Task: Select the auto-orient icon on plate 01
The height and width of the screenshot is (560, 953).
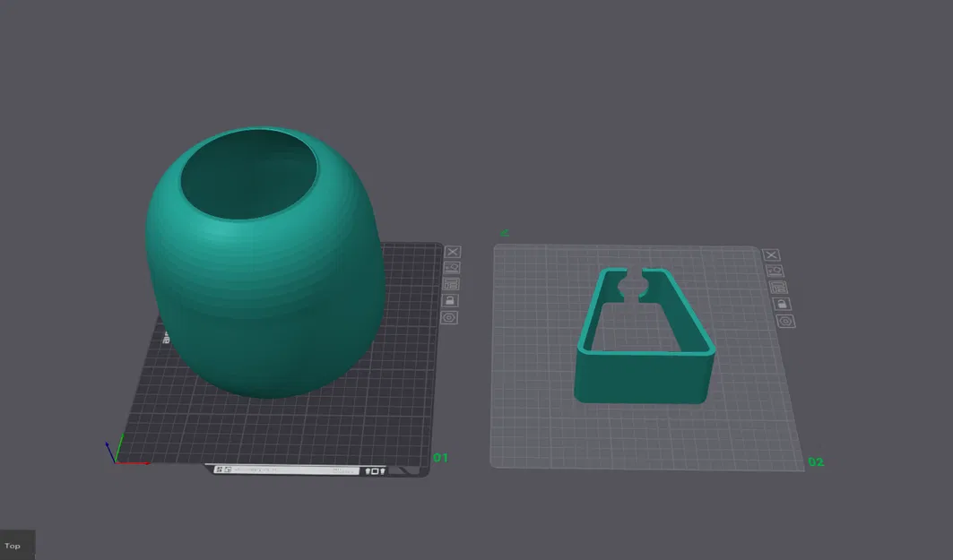Action: click(452, 267)
